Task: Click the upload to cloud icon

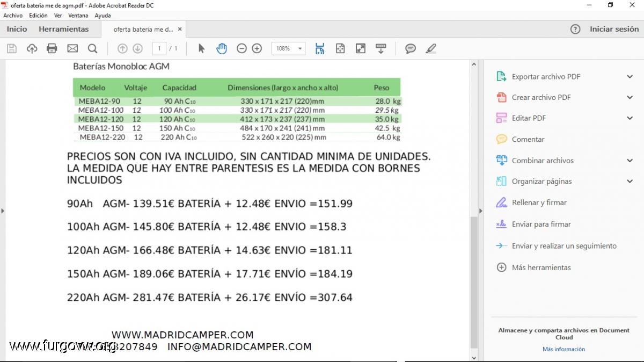Action: pyautogui.click(x=32, y=49)
